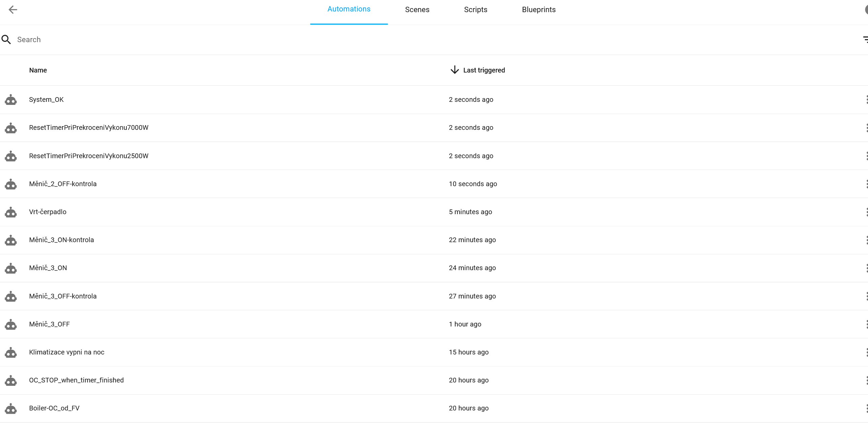Sort the list by Name column

pos(38,70)
